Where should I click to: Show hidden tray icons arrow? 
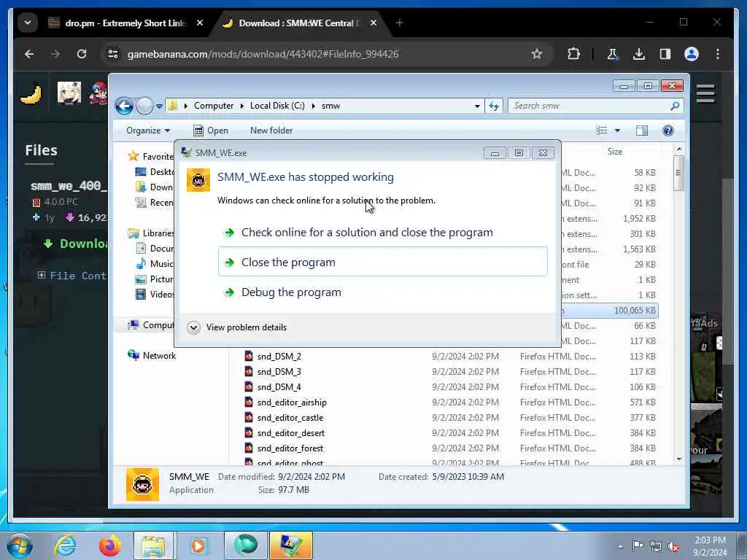click(620, 546)
